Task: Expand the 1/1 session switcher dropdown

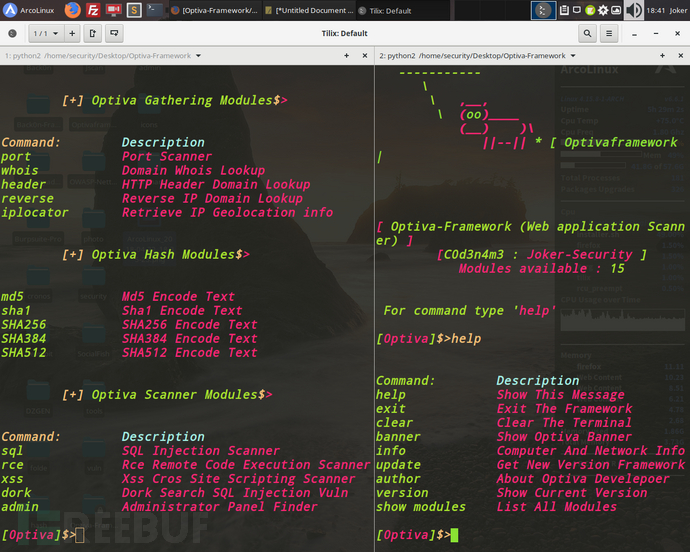Action: [46, 33]
